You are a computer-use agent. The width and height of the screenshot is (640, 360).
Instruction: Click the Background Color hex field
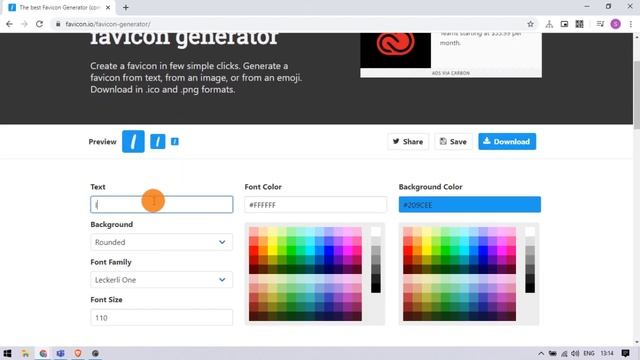click(470, 204)
